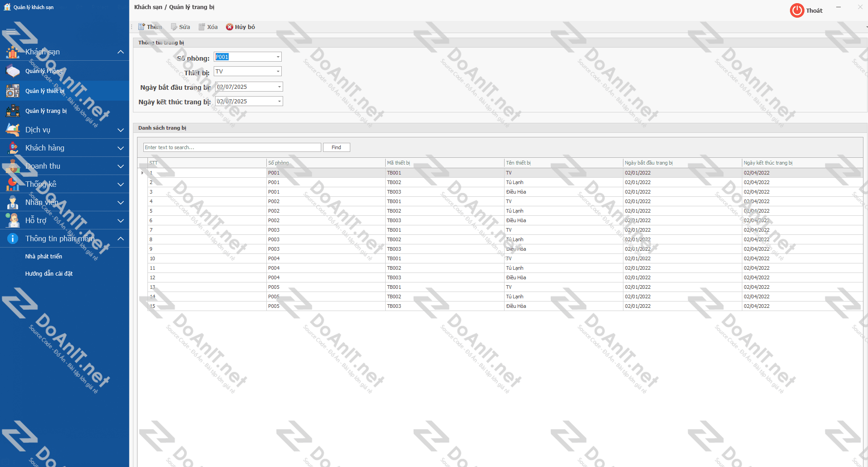Screen dimensions: 868x467
Task: Click TB002 cell in row 2
Action: point(445,182)
